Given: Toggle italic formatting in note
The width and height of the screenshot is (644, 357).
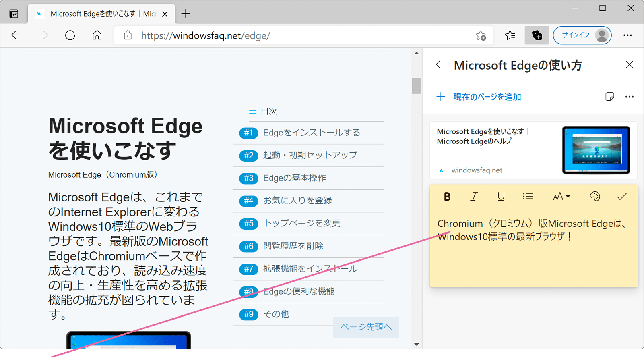Looking at the screenshot, I should (474, 197).
